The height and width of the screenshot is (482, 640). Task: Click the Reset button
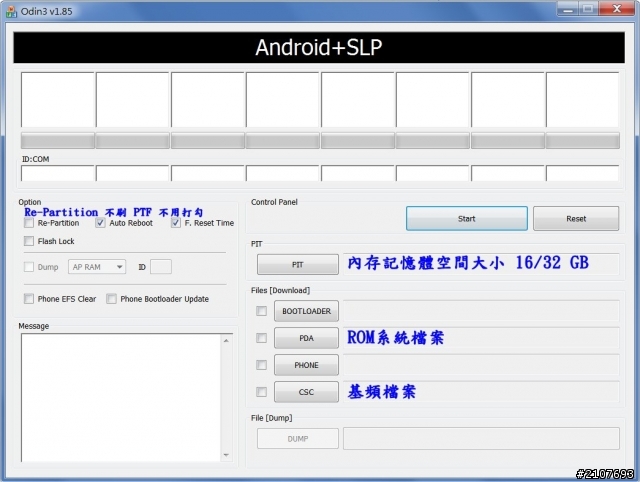pos(576,218)
